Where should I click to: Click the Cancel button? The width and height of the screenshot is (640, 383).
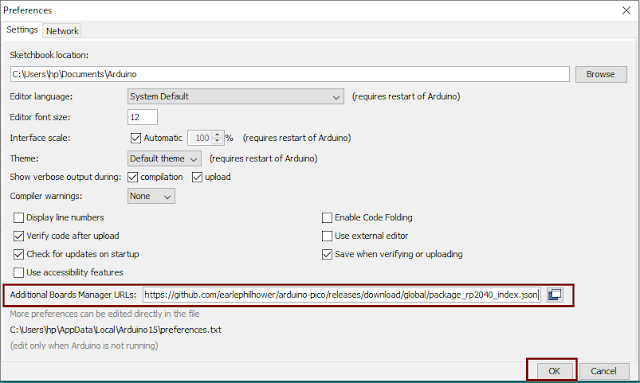click(604, 371)
